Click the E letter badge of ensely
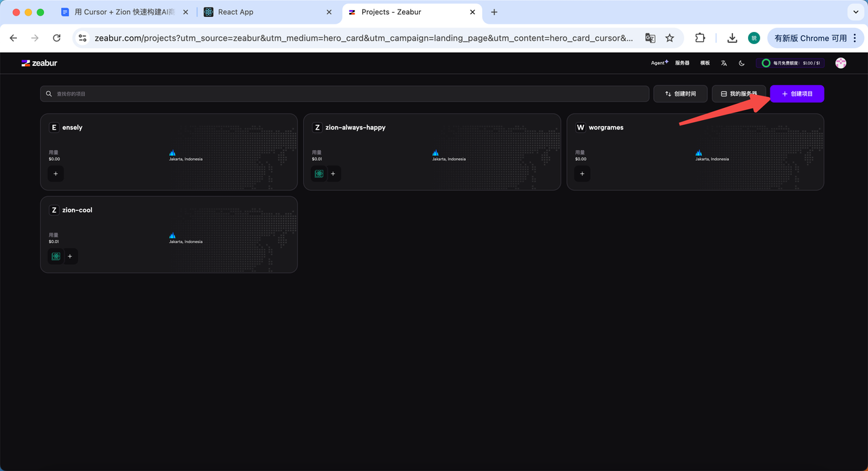Screen dimensions: 868x471 [x=54, y=128]
